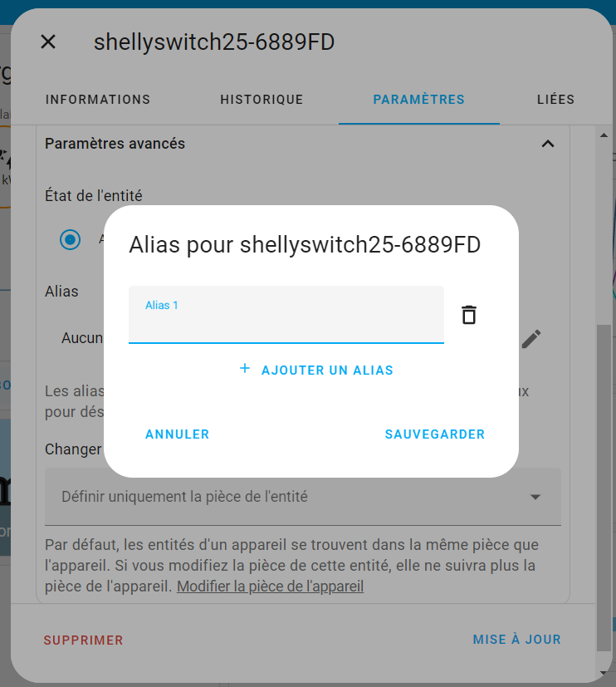Switch to the Informations tab
This screenshot has width=616, height=687.
[x=98, y=100]
